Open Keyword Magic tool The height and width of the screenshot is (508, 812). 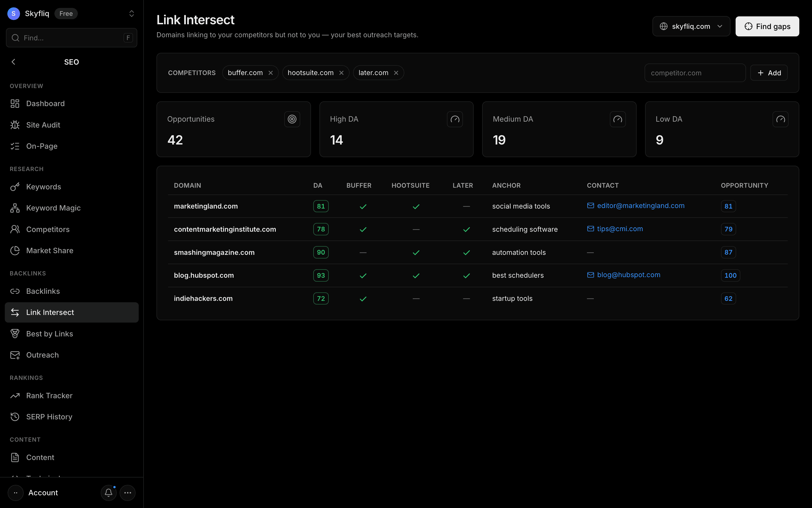pos(71,208)
